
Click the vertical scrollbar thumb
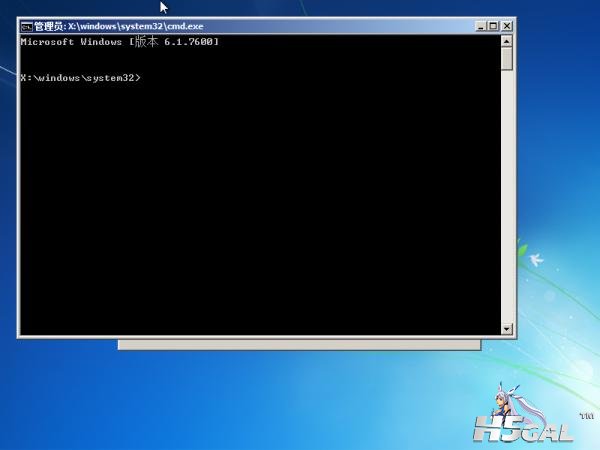pyautogui.click(x=507, y=59)
